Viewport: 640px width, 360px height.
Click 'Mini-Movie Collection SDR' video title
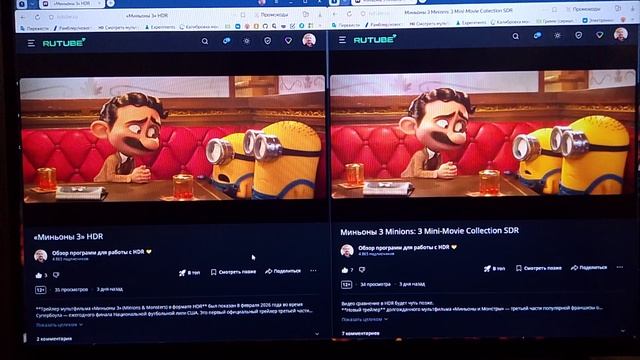click(429, 231)
